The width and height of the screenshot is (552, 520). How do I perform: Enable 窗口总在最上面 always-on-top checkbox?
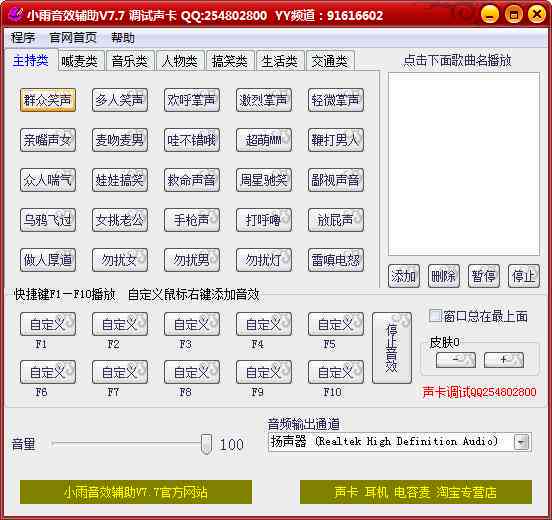(435, 316)
